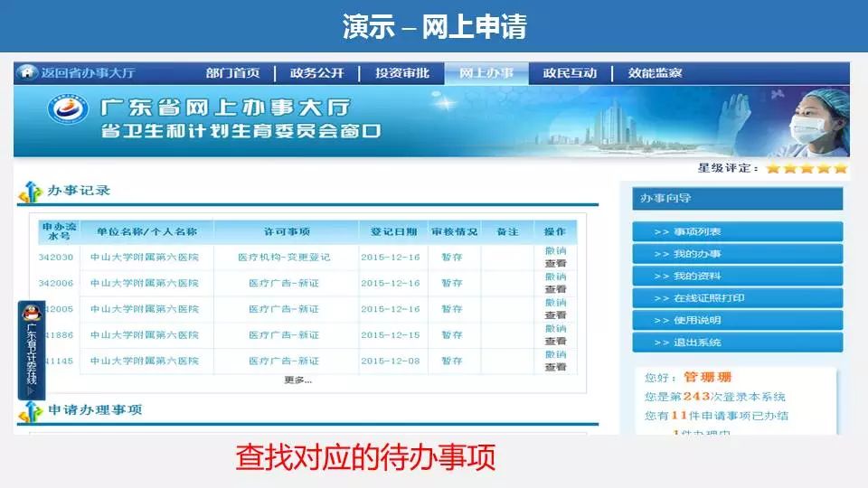Click 查看 in the 2015-12-15 row
Screen dimensions: 868x488
(x=555, y=342)
